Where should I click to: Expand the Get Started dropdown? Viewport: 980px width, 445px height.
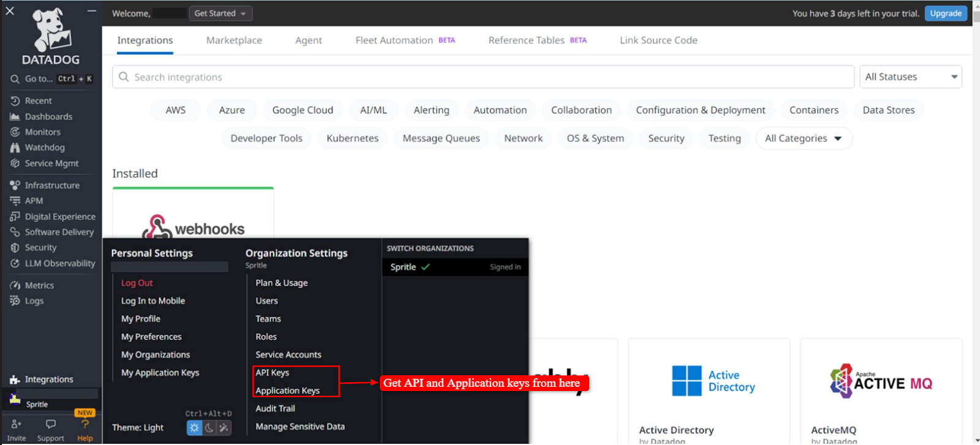[x=220, y=13]
